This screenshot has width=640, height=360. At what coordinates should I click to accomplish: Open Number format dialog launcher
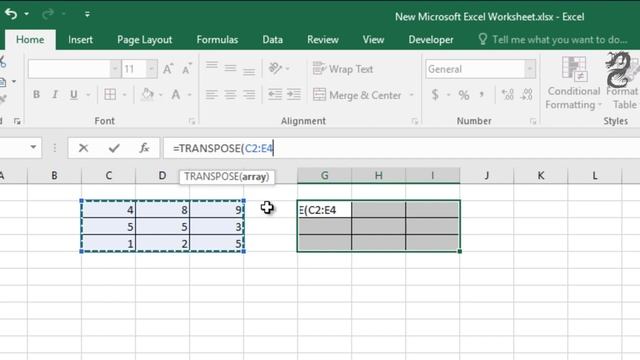pos(533,121)
